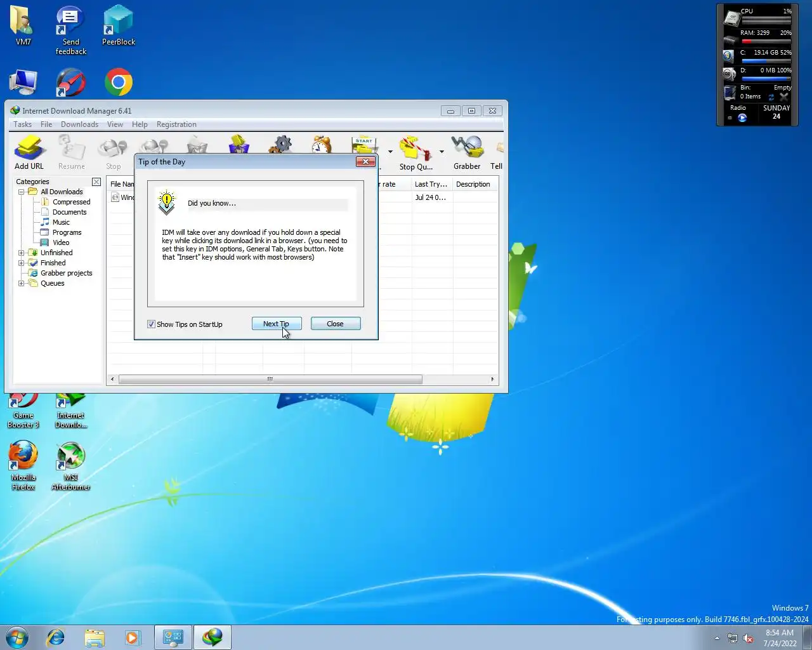Click the Close button in tip dialog
The height and width of the screenshot is (650, 812).
point(335,324)
